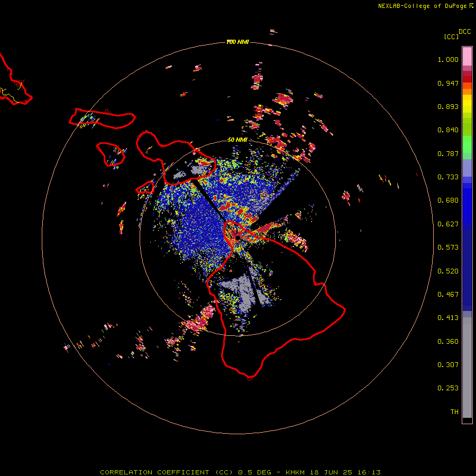Screen dimensions: 476x476
Task: Click the NEXLAB-College of DuPage watermark text
Action: (423, 6)
